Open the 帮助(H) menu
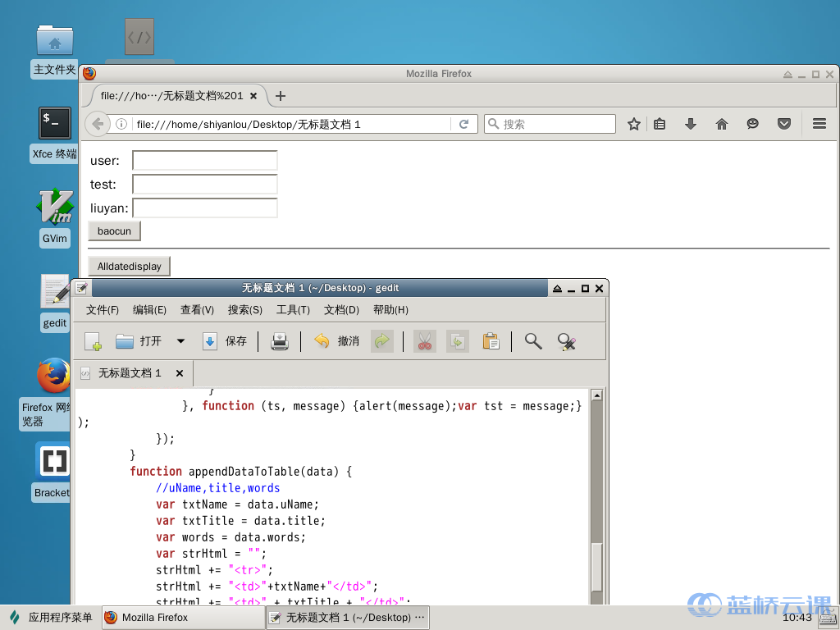The height and width of the screenshot is (630, 840). coord(390,309)
